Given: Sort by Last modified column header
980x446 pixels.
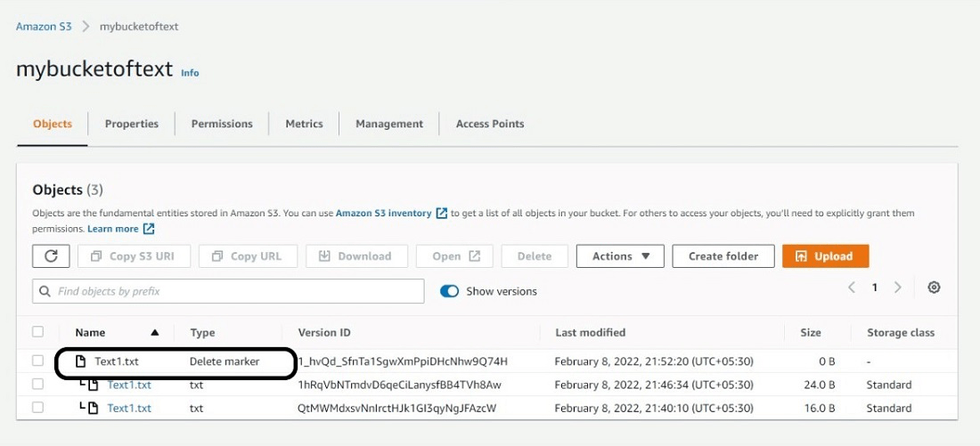Looking at the screenshot, I should pos(590,333).
